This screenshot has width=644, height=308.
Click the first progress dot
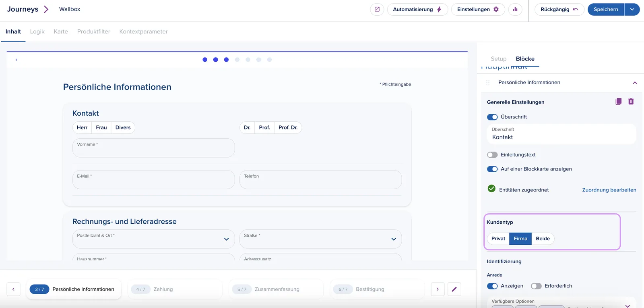pyautogui.click(x=205, y=60)
